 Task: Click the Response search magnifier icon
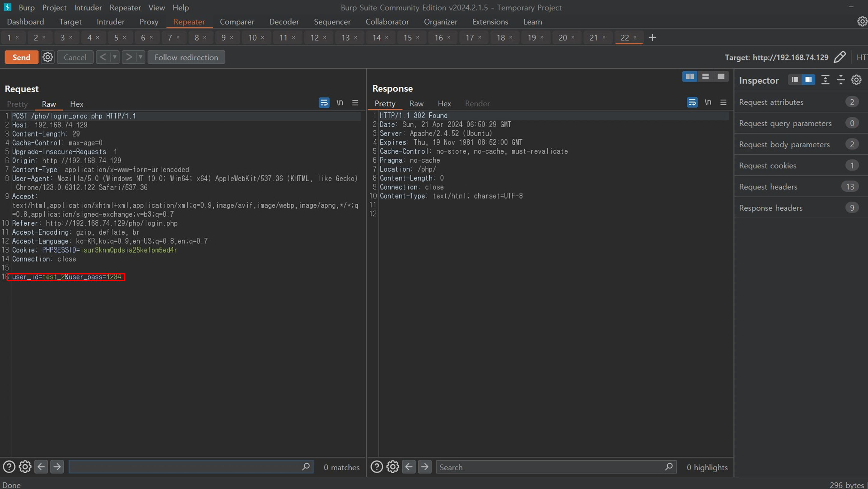669,467
